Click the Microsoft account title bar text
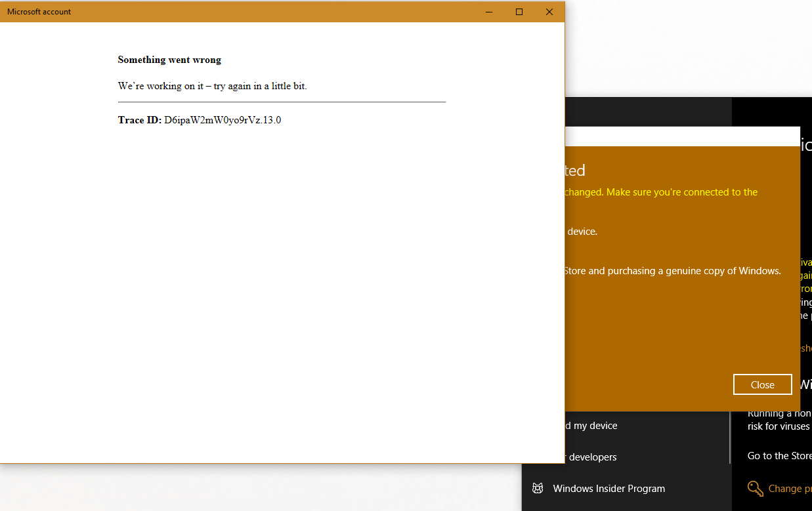This screenshot has height=511, width=812. click(39, 12)
